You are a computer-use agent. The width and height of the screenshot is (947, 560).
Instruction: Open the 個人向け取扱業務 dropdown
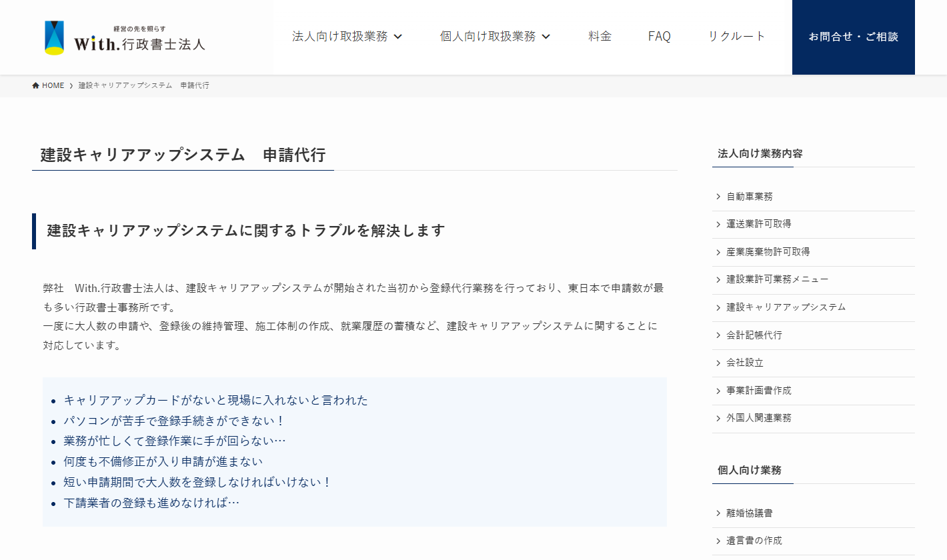(495, 37)
